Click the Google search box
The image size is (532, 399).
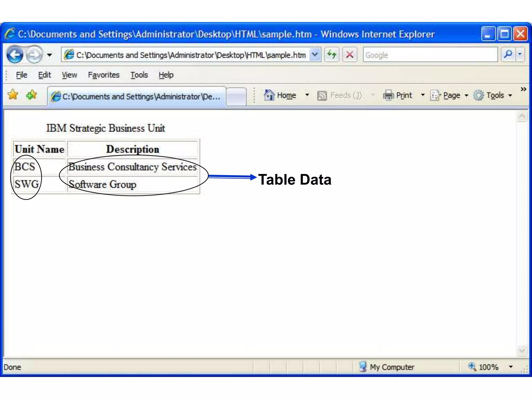coord(430,55)
